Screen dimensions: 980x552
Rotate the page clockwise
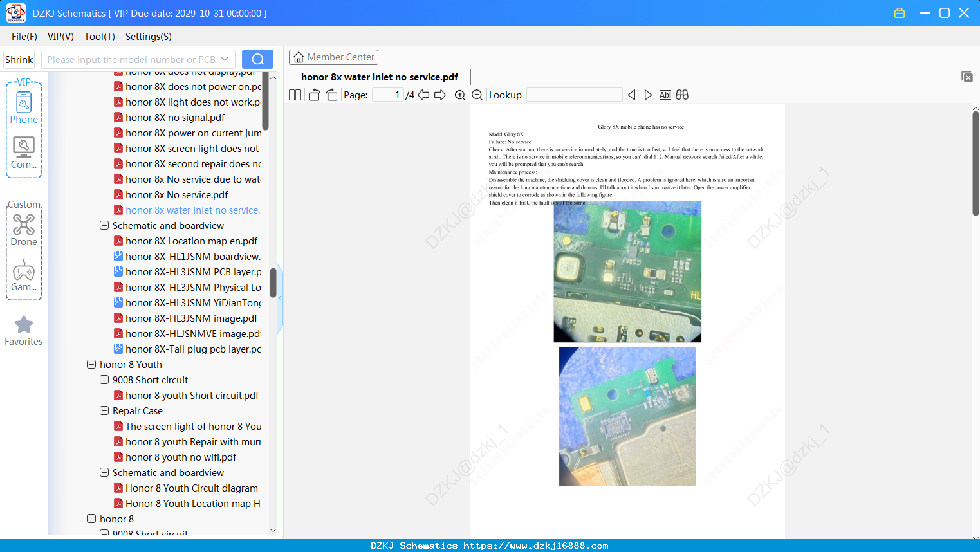click(332, 95)
